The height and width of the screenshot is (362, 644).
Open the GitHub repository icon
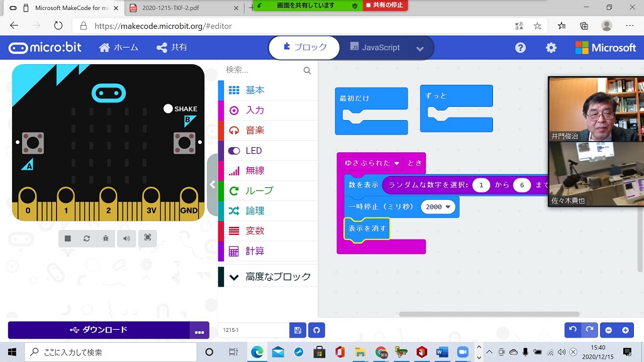[316, 330]
